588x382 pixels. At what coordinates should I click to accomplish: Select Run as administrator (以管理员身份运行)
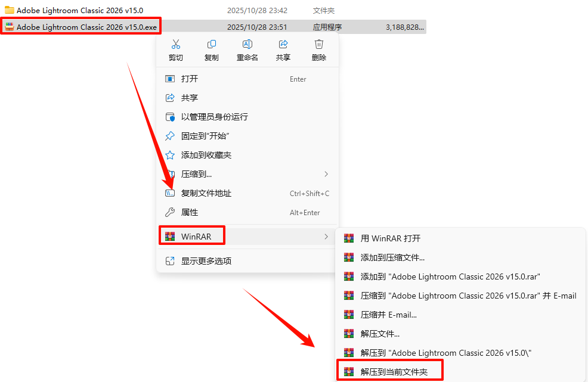click(x=247, y=117)
